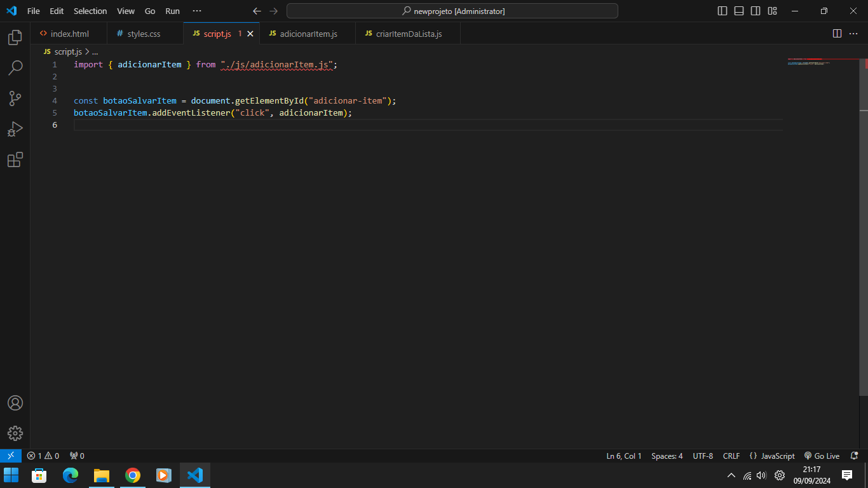Place cursor on empty line 6
This screenshot has height=488, width=868.
click(428, 125)
